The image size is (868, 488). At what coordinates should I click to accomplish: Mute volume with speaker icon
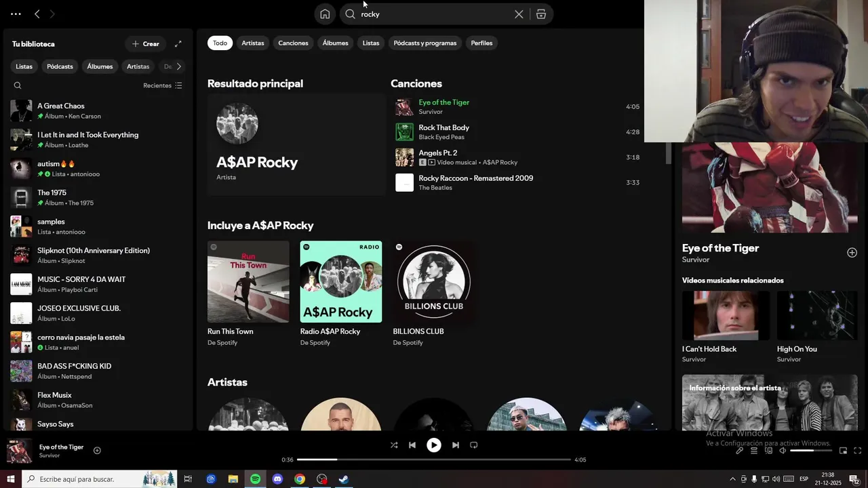pyautogui.click(x=783, y=451)
